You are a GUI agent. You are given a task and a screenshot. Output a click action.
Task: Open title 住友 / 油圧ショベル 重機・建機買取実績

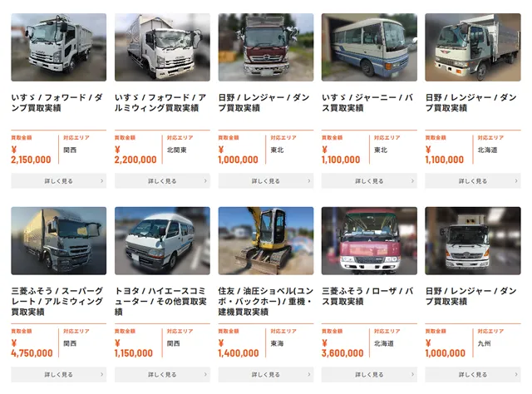click(x=266, y=302)
